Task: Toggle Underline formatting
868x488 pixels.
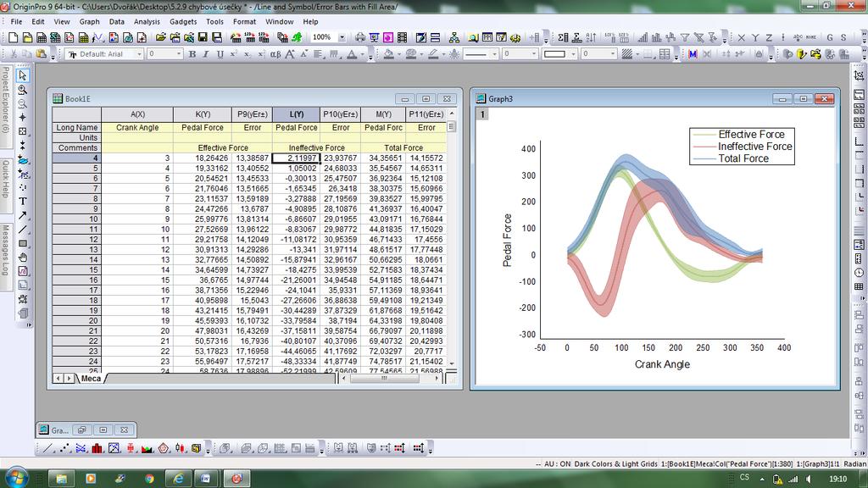Action: coord(220,54)
